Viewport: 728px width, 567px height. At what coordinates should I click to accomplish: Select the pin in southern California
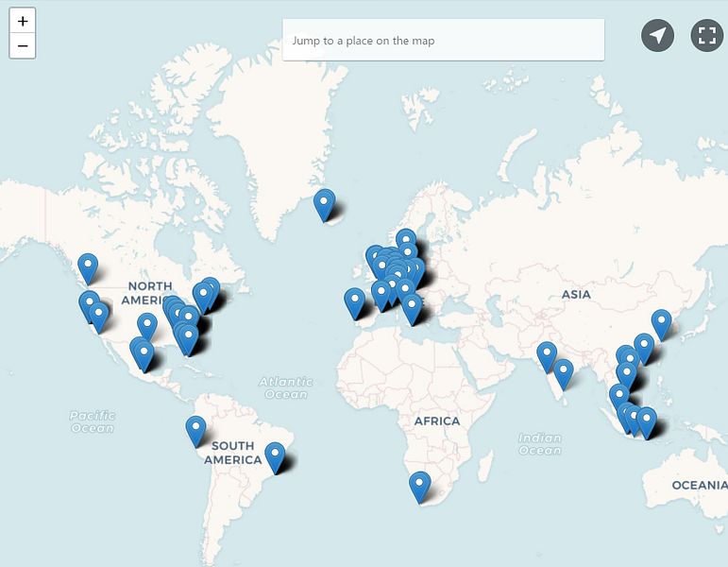98,317
